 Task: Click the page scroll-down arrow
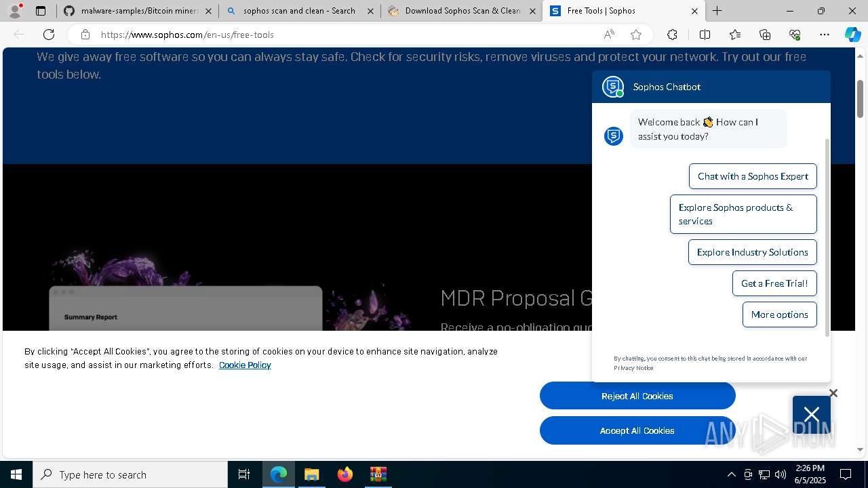coord(860,449)
